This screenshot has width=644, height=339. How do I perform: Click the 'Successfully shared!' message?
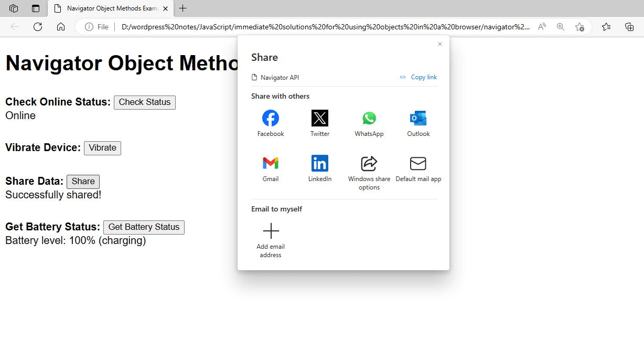point(53,195)
